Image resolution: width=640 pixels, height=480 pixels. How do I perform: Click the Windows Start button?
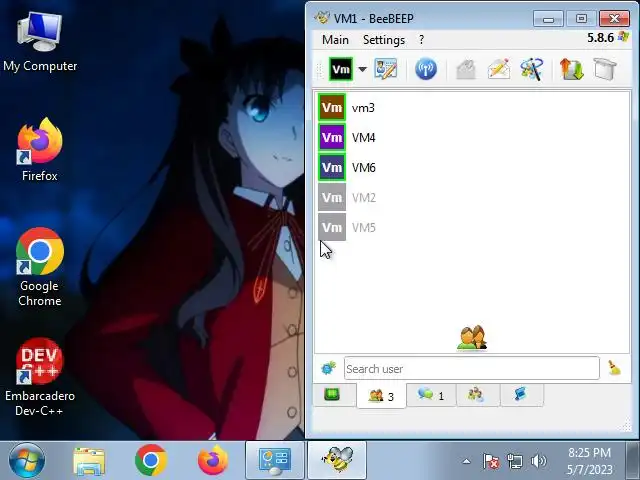(x=27, y=461)
